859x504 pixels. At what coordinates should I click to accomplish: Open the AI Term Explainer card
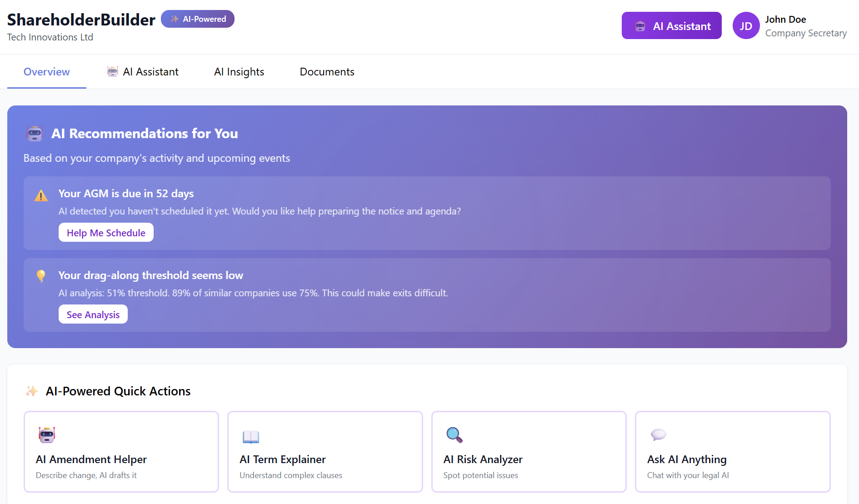tap(325, 452)
